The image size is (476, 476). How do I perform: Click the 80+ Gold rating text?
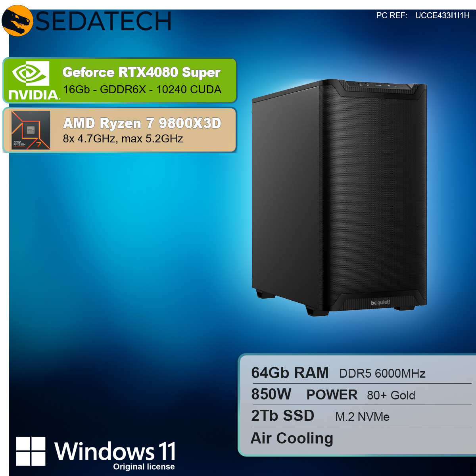tap(391, 395)
